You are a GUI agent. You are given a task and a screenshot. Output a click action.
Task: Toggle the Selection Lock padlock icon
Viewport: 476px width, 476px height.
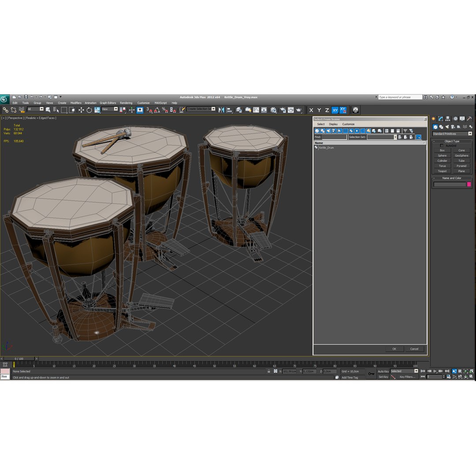click(x=269, y=371)
